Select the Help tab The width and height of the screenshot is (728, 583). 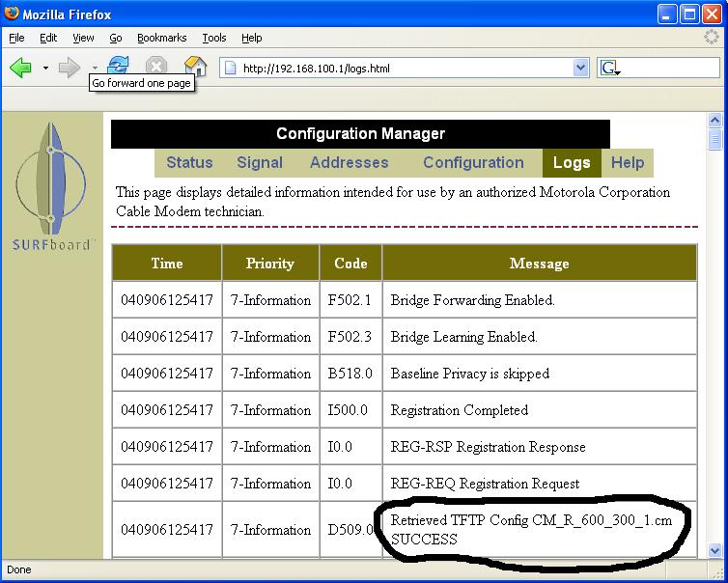tap(628, 163)
